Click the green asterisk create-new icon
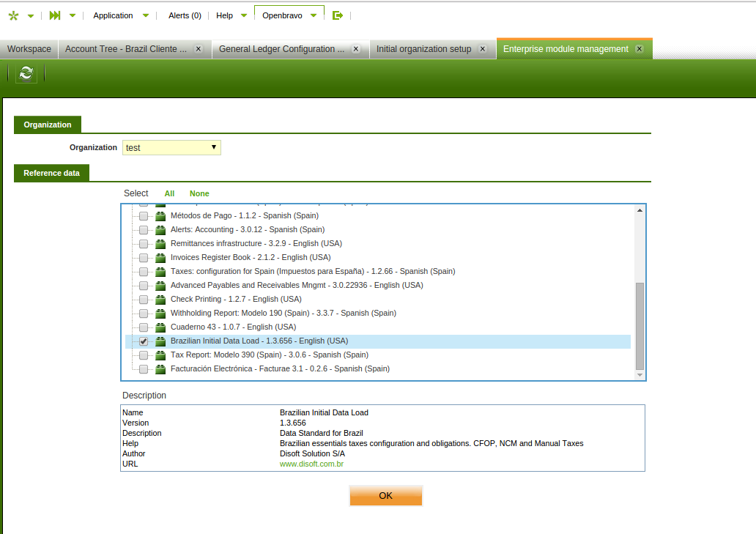 pos(13,16)
